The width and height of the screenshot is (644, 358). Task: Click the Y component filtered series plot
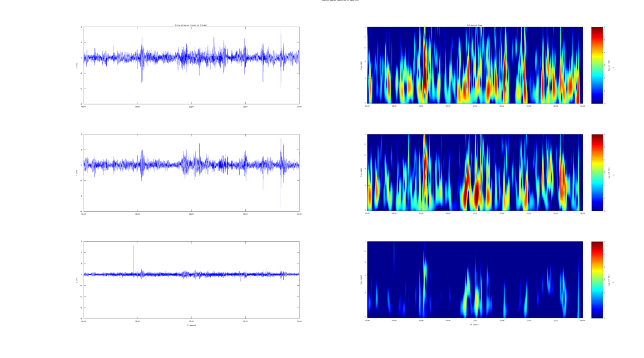(x=191, y=173)
